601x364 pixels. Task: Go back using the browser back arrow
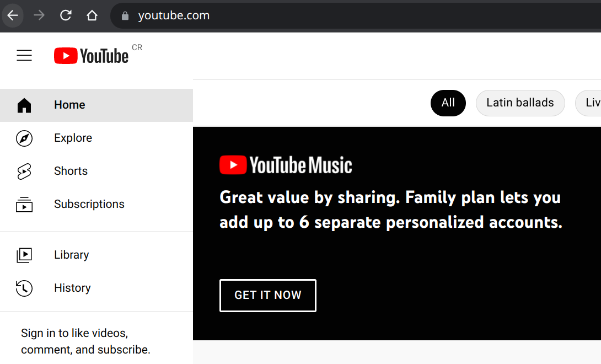[13, 15]
